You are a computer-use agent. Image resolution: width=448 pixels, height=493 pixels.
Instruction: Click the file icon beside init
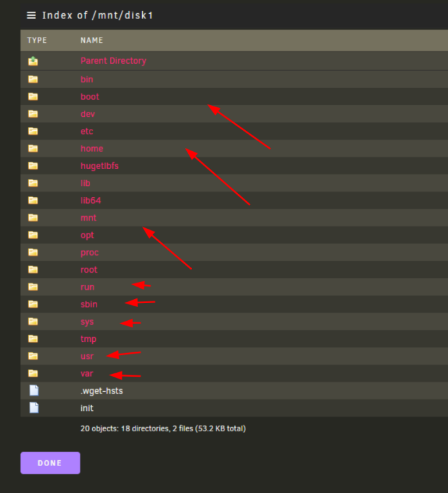[x=34, y=408]
